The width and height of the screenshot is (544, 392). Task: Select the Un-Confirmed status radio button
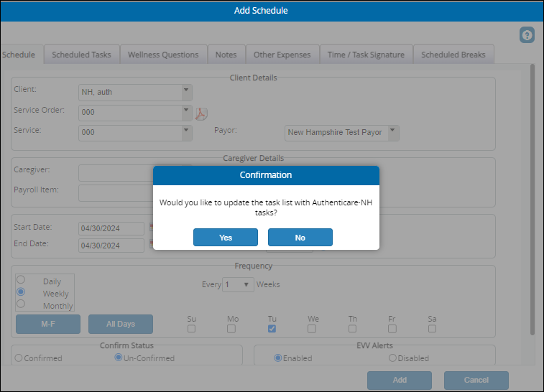pyautogui.click(x=119, y=358)
